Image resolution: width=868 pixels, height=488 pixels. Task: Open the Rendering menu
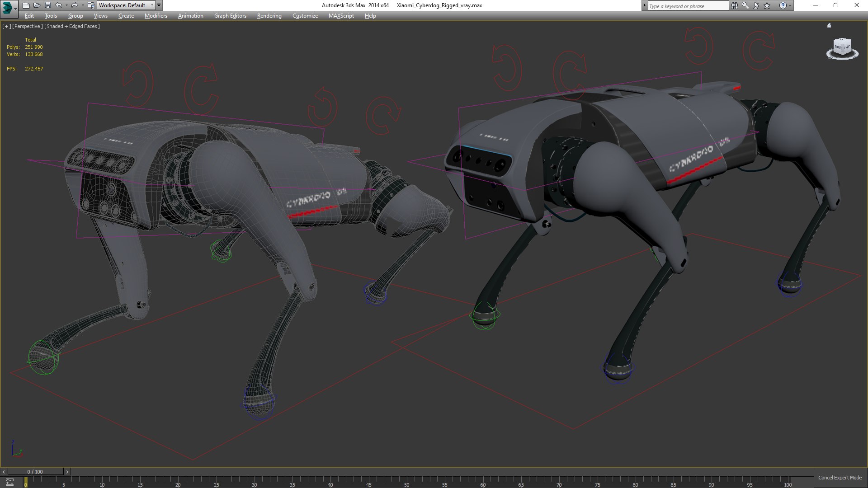[x=269, y=16]
